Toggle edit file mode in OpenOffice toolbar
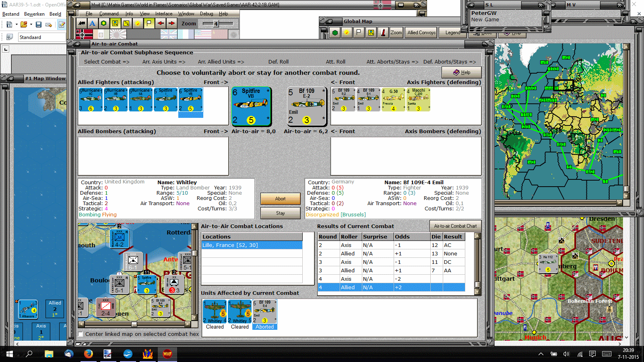The height and width of the screenshot is (362, 644). (62, 25)
